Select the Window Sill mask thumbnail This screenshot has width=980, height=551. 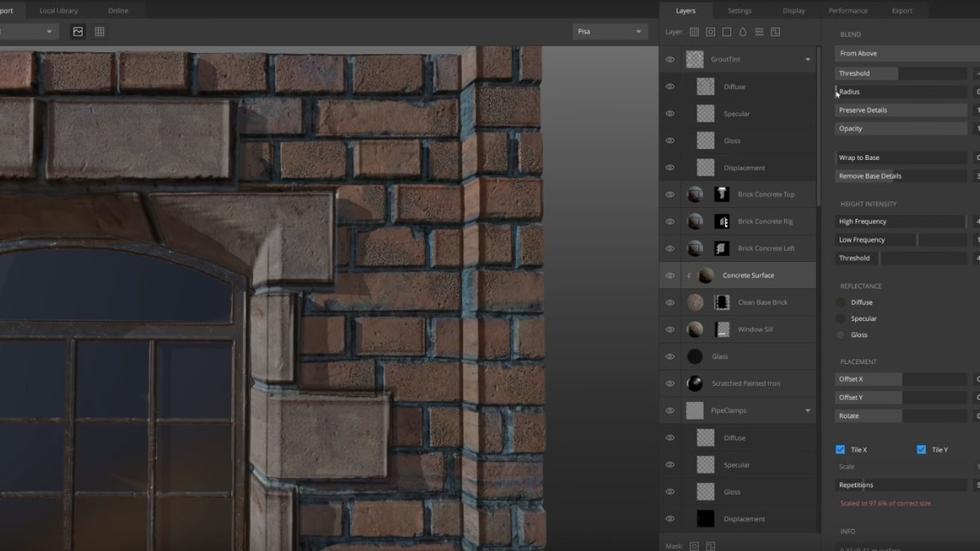tap(722, 329)
